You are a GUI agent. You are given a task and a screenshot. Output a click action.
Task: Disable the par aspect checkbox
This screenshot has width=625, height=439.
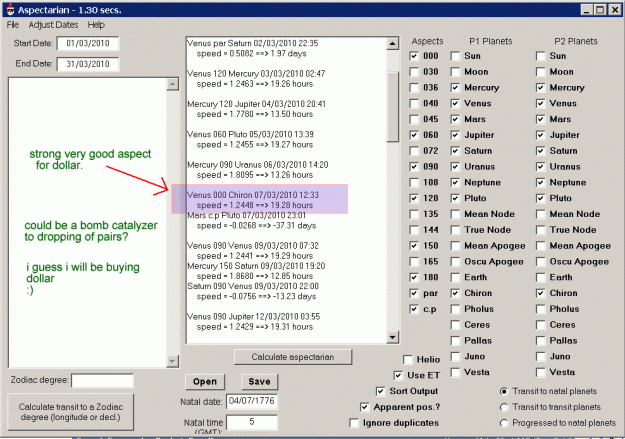click(x=414, y=293)
